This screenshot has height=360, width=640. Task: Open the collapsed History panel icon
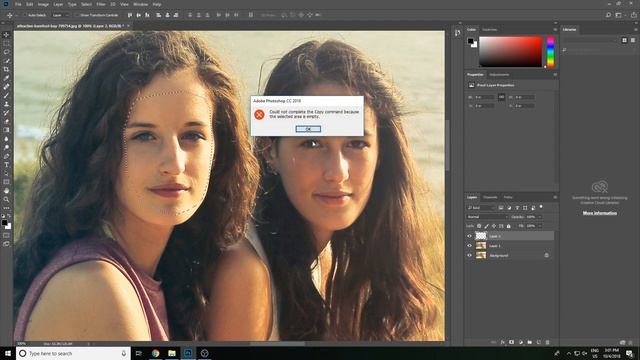coord(458,33)
